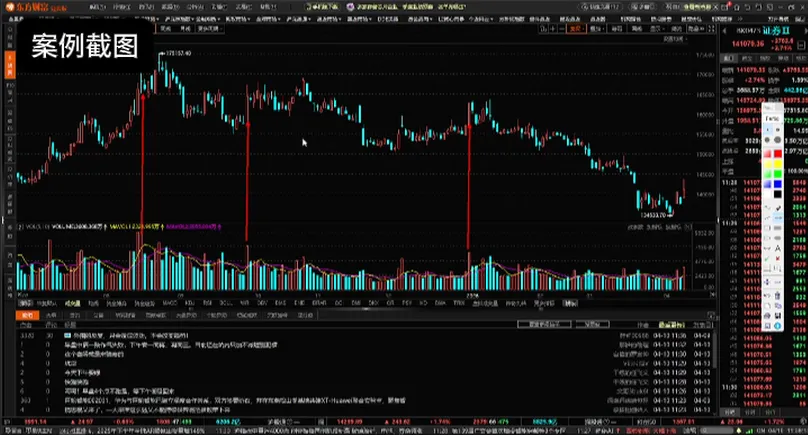Viewport: 808px width, 435px height.
Task: Open the 更多周期 dropdown
Action: point(209,29)
